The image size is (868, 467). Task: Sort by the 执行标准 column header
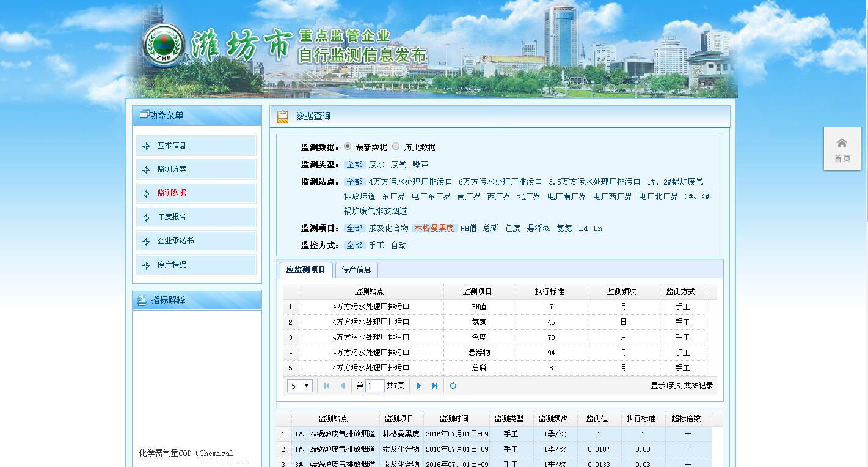point(551,292)
